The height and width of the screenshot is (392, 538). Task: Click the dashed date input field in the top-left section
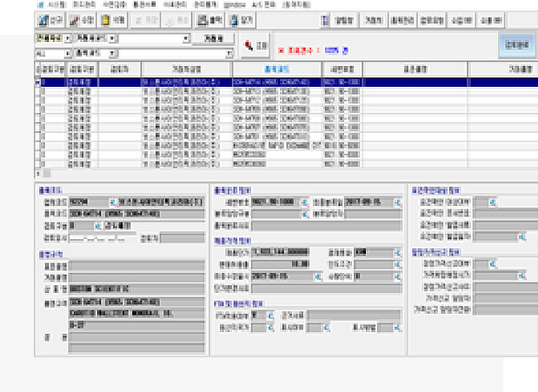pos(103,237)
